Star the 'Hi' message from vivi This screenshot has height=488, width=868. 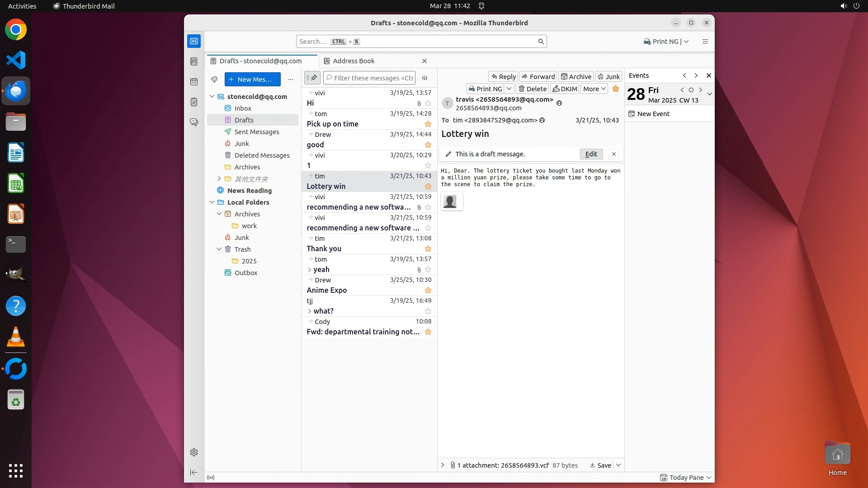428,103
